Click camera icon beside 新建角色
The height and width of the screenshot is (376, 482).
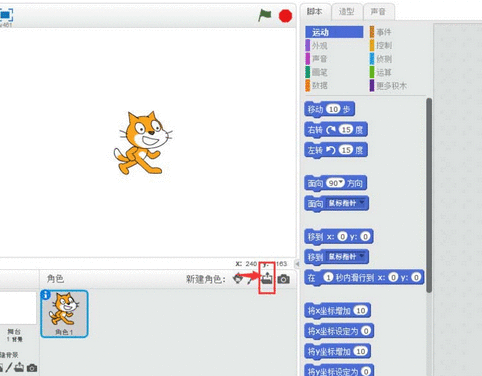pos(284,279)
